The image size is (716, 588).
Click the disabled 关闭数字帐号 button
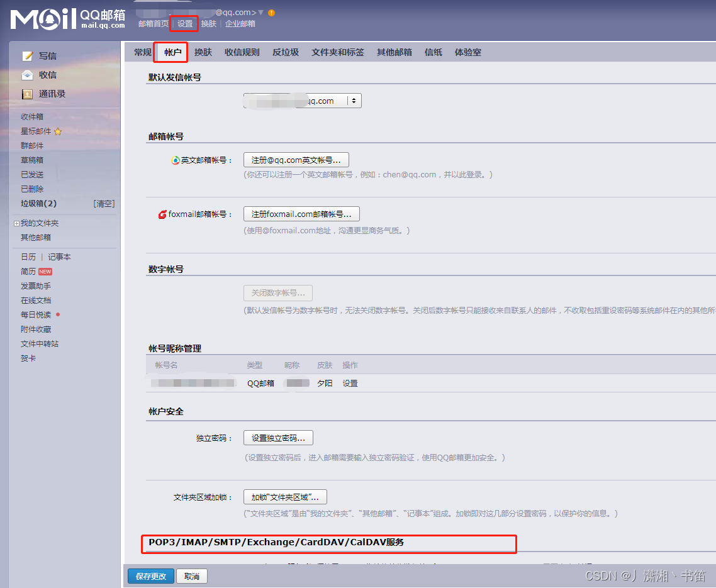click(278, 293)
